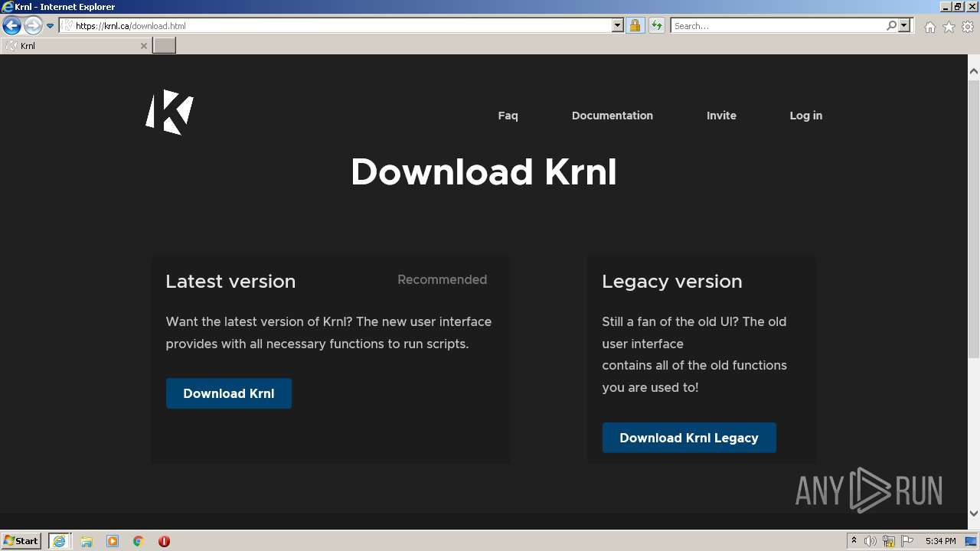The width and height of the screenshot is (980, 551).
Task: Click the search magnifier icon
Action: tap(891, 25)
